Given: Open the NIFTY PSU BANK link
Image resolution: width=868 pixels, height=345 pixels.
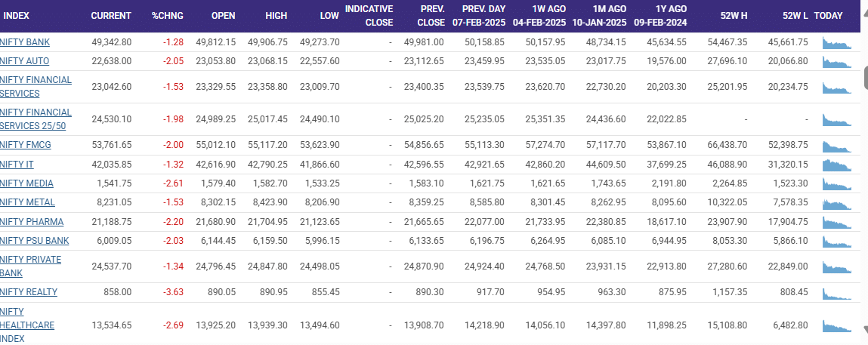Looking at the screenshot, I should pyautogui.click(x=34, y=241).
